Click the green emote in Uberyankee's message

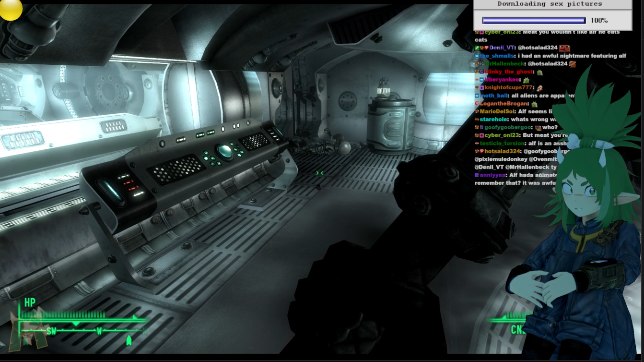point(526,80)
